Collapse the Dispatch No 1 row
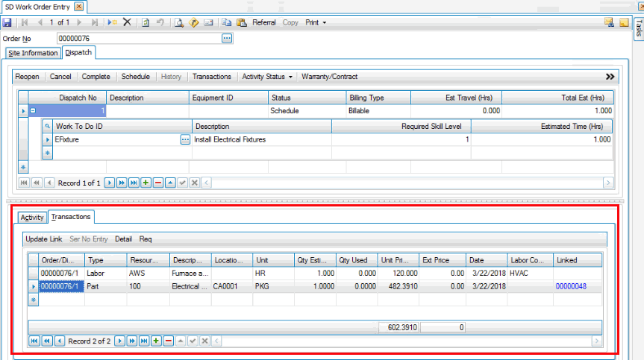The image size is (644, 360). click(33, 111)
